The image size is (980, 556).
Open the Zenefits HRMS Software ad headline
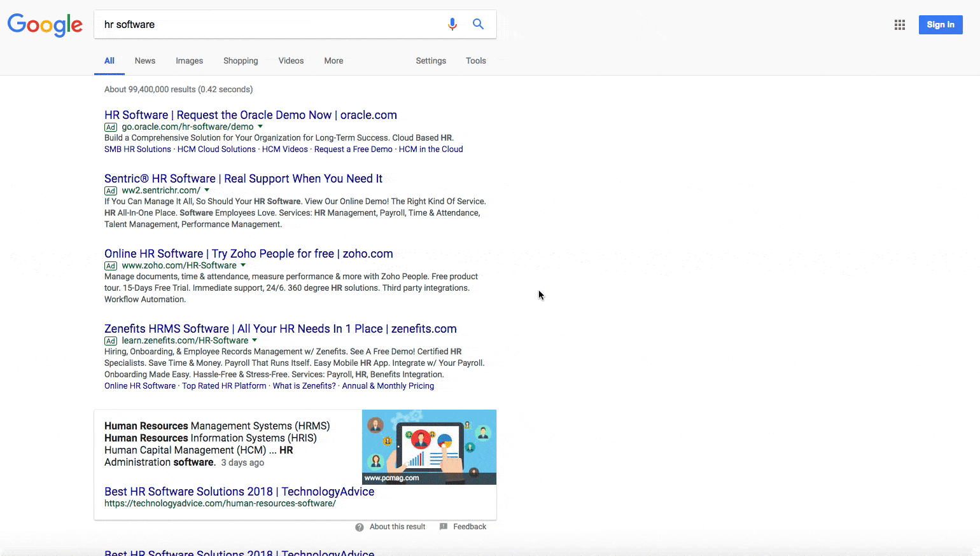coord(281,329)
